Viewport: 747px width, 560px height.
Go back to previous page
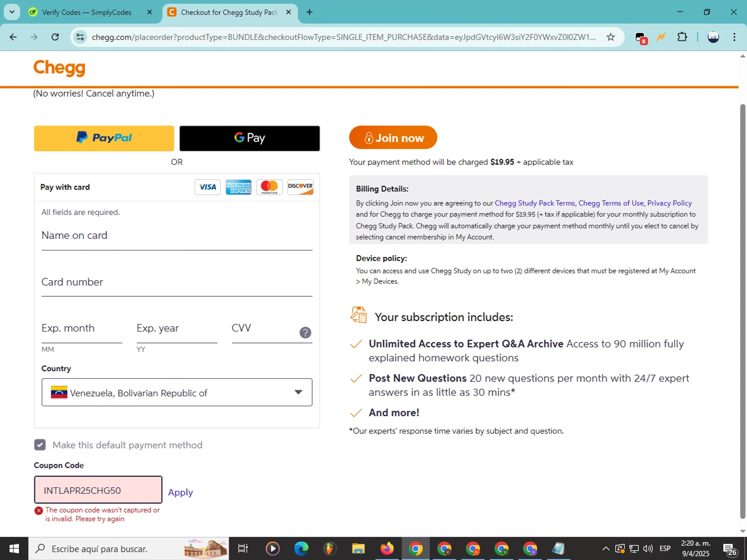pyautogui.click(x=13, y=37)
